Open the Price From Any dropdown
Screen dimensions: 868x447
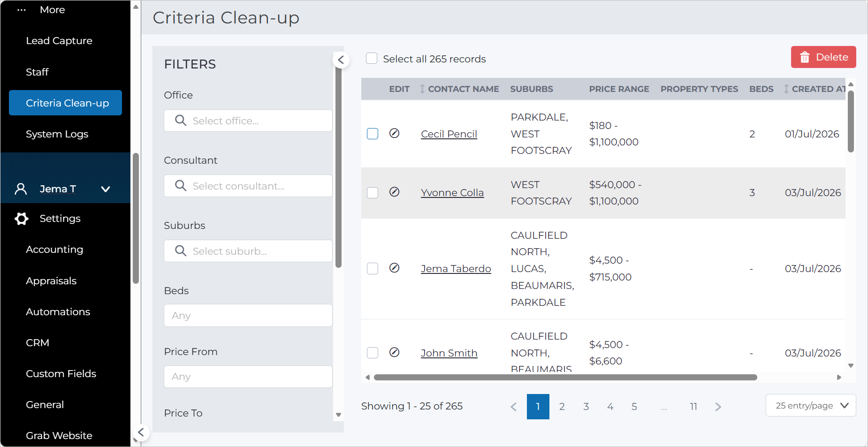click(x=248, y=377)
